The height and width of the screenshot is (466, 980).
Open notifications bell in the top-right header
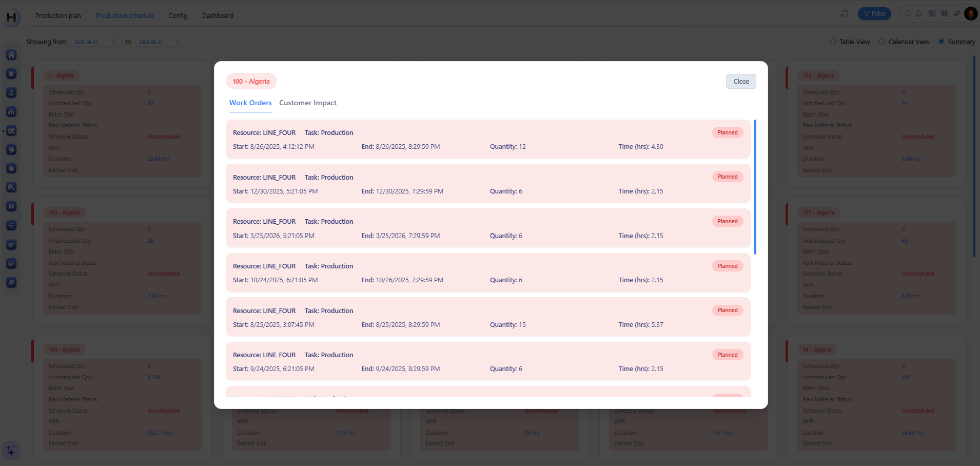tap(919, 14)
